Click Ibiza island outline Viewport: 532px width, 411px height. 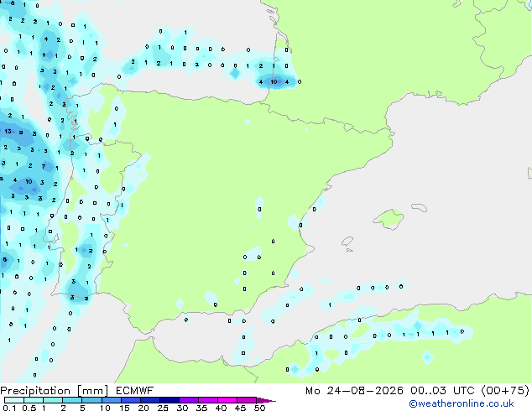coord(347,242)
